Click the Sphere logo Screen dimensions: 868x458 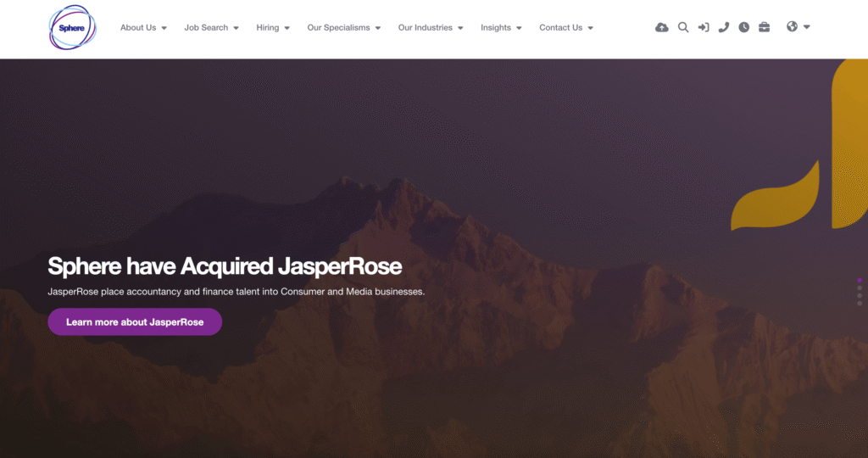pyautogui.click(x=72, y=28)
